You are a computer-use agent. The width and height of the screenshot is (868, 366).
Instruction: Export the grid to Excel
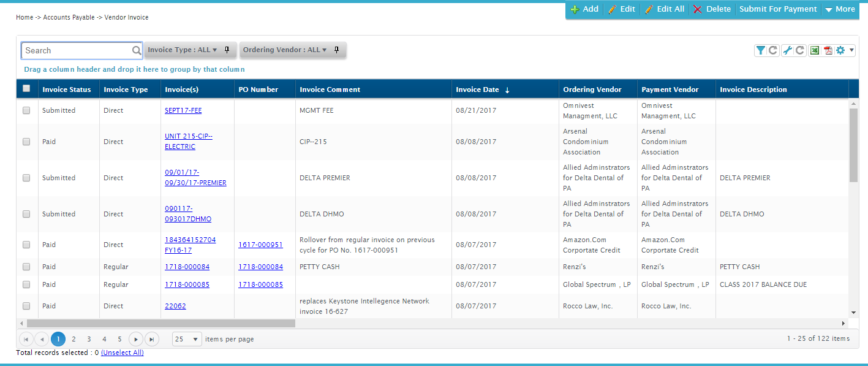(815, 50)
